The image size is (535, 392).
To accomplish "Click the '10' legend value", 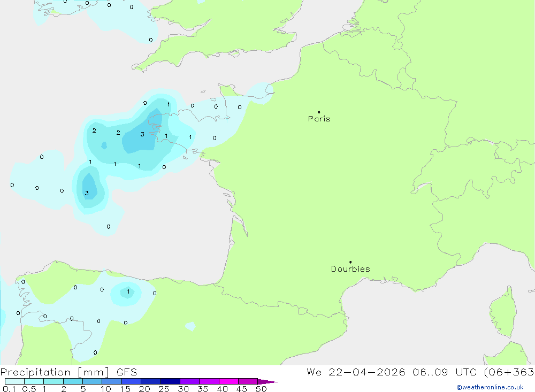I will pos(106,389).
